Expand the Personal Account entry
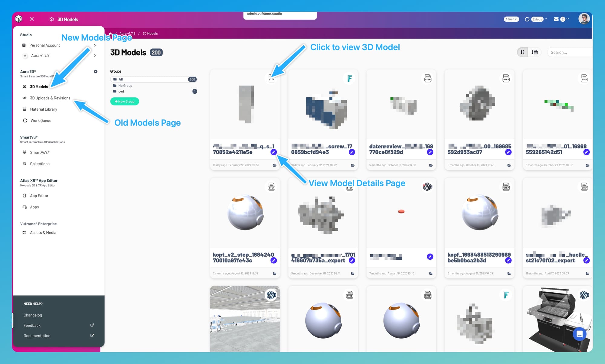This screenshot has width=605, height=364. point(59,45)
